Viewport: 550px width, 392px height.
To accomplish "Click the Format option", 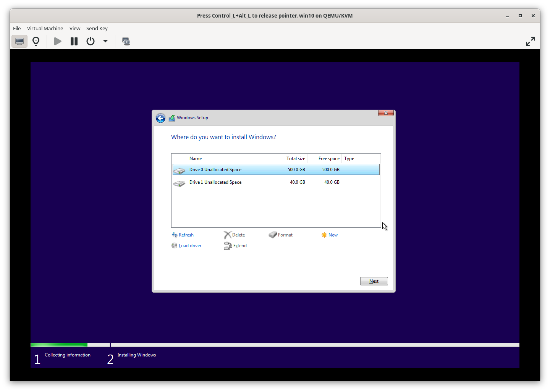I will pos(285,235).
